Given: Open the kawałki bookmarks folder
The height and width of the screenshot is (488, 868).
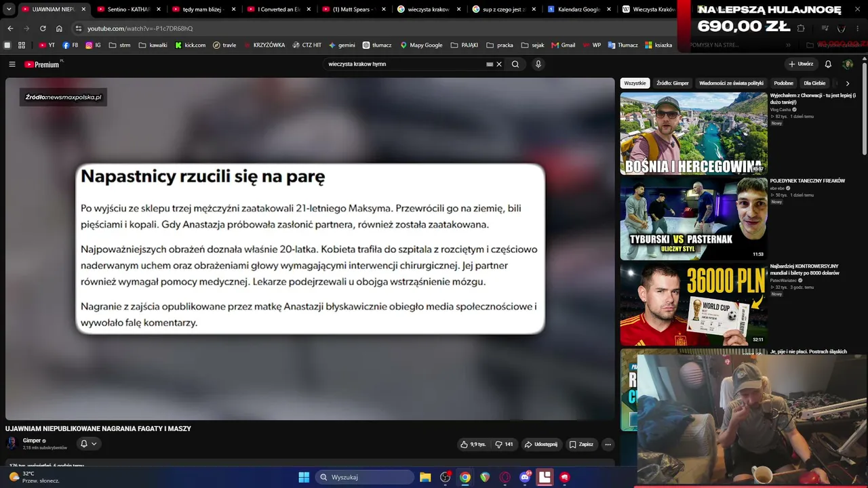Looking at the screenshot, I should 153,45.
